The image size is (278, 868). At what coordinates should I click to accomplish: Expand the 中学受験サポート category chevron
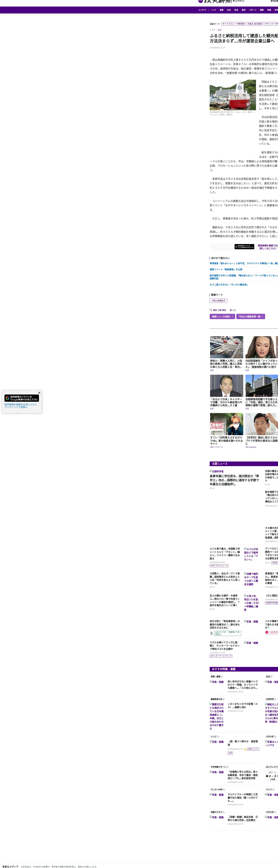[x=227, y=767]
